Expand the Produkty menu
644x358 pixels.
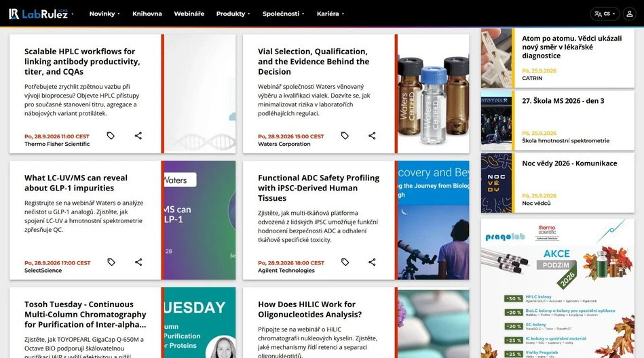click(x=233, y=14)
